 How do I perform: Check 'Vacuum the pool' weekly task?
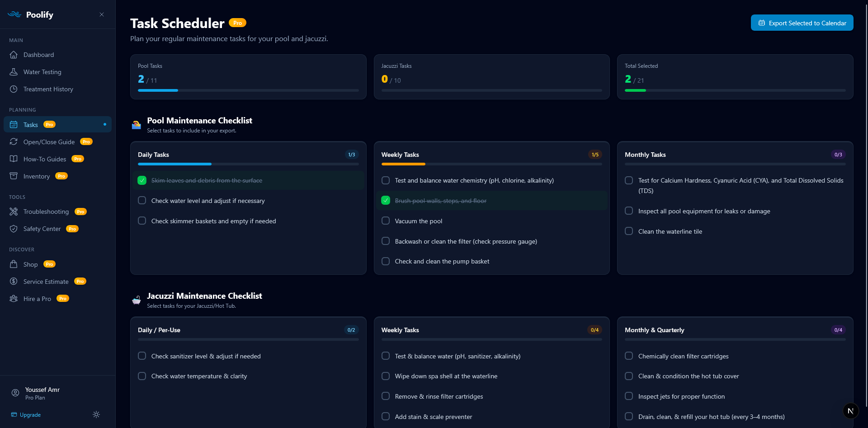386,221
